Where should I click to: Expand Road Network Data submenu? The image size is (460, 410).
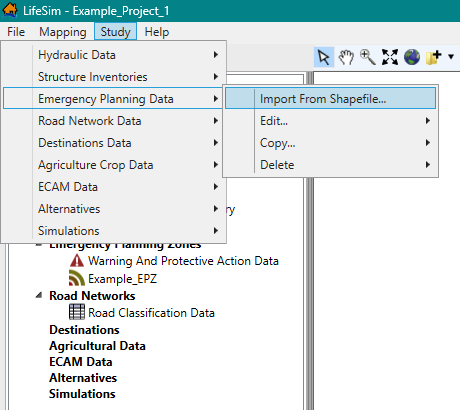point(114,121)
